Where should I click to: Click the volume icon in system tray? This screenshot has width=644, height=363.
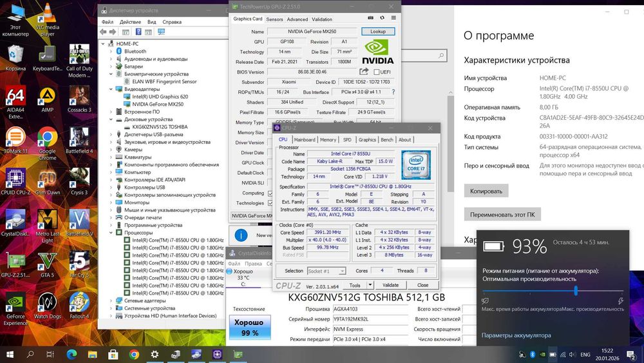tap(573, 355)
